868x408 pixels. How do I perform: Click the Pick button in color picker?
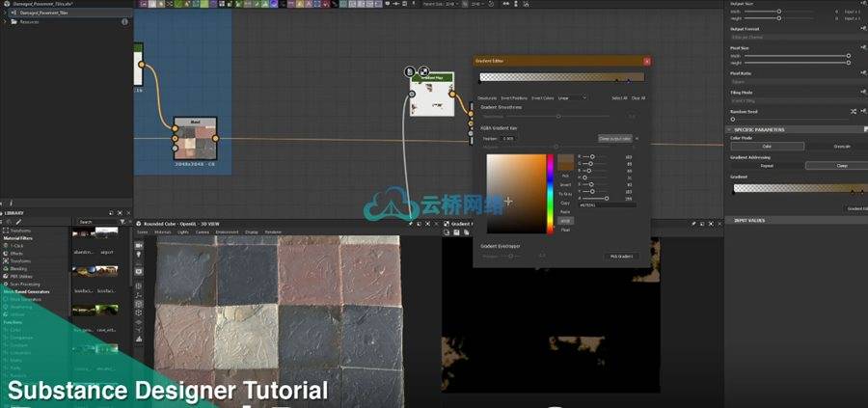coord(565,176)
